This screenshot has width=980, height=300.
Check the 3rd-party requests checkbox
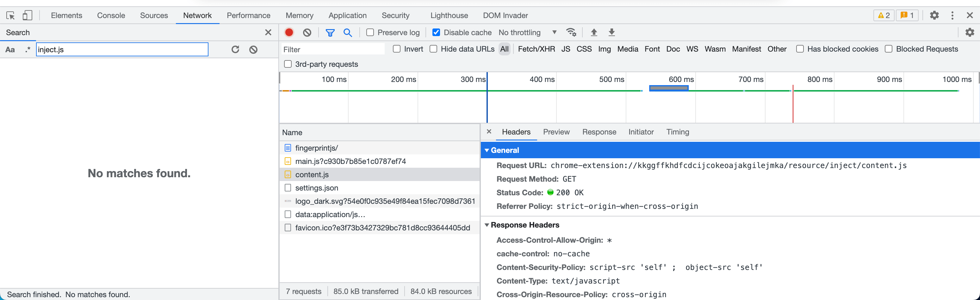288,64
